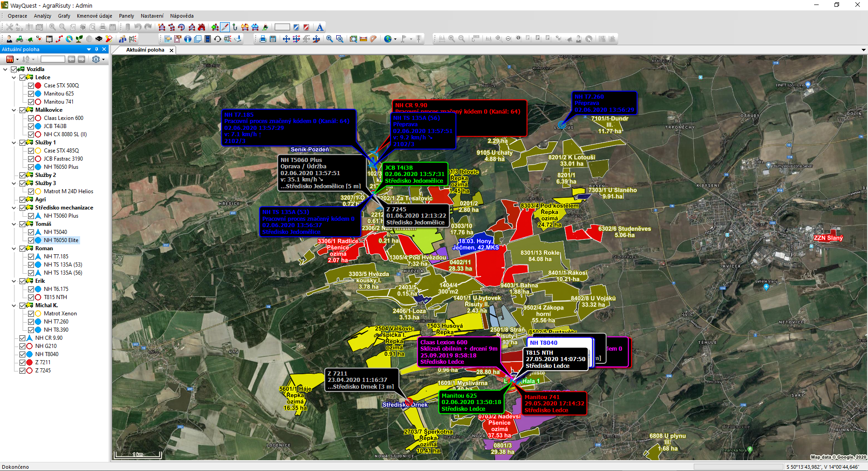Select the Aktuální poloha map tab
The width and height of the screenshot is (868, 471).
pyautogui.click(x=145, y=50)
